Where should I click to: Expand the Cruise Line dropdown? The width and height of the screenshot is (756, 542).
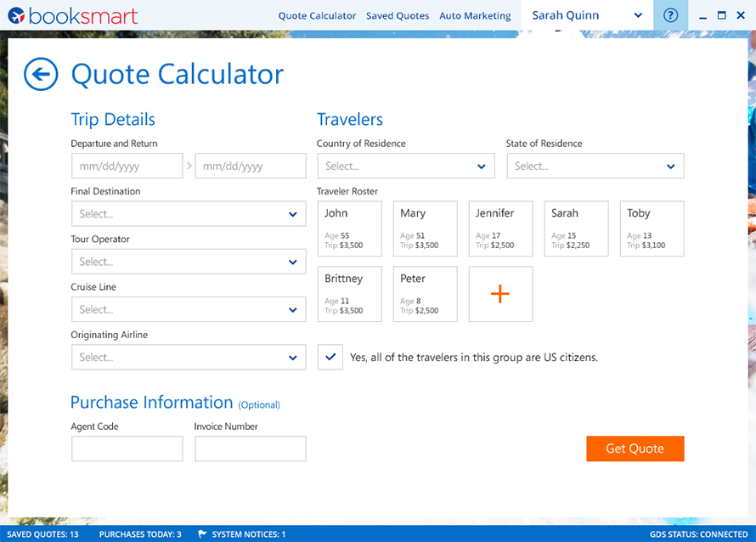(188, 309)
